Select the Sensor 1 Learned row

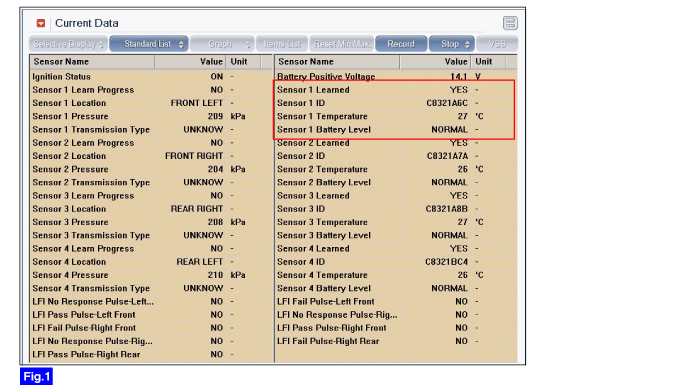coord(396,90)
